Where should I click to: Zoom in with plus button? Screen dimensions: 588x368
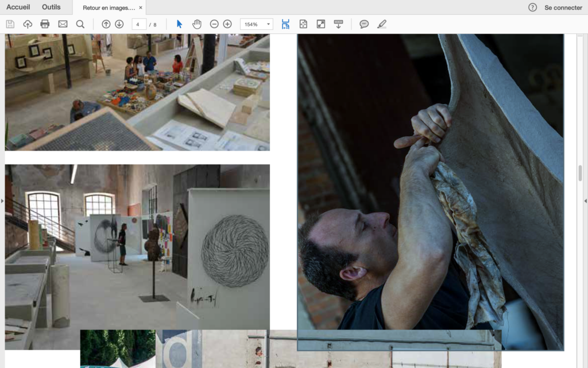227,24
